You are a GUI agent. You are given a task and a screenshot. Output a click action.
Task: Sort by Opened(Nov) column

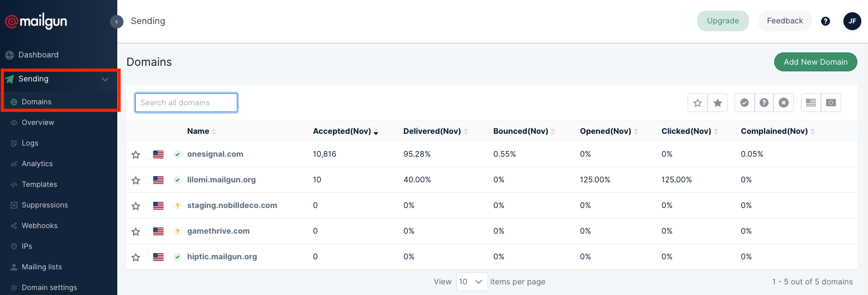click(609, 132)
